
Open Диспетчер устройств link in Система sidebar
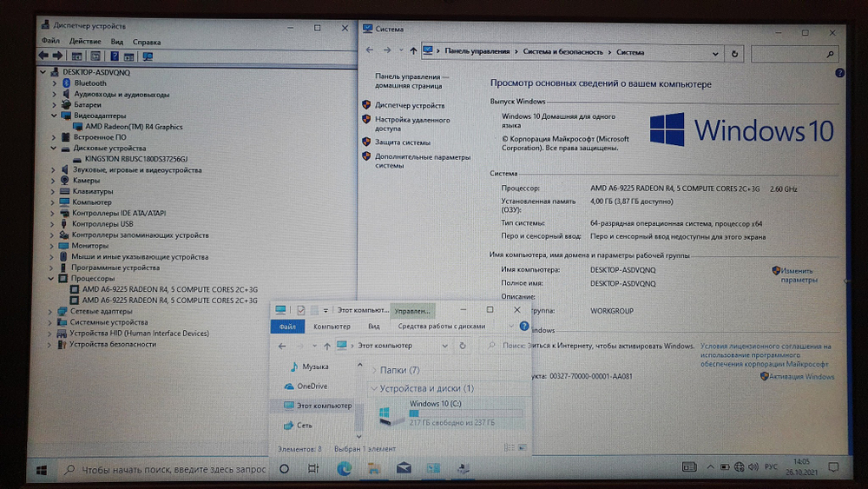click(410, 105)
